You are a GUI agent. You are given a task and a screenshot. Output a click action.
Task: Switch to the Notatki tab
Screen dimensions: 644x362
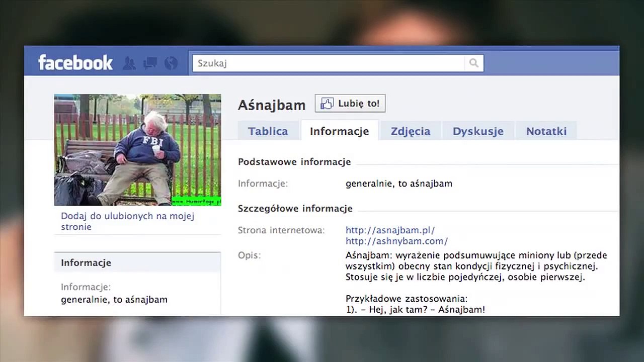click(x=546, y=131)
